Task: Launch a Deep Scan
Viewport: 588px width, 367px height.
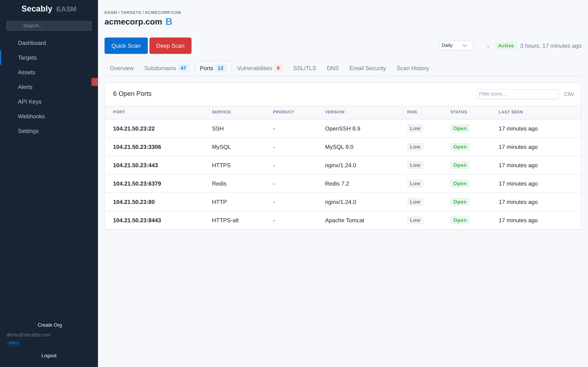Action: (x=170, y=46)
